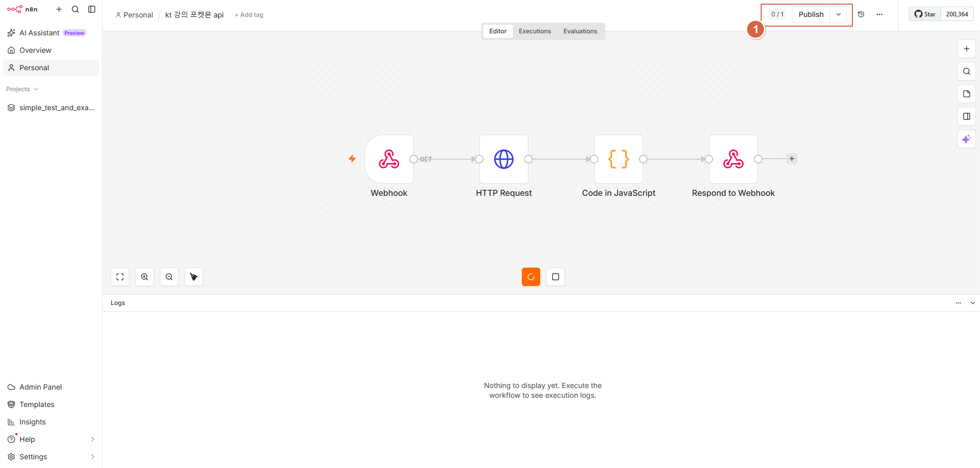Open AI sparkle assistant button
This screenshot has width=980, height=468.
tap(967, 139)
